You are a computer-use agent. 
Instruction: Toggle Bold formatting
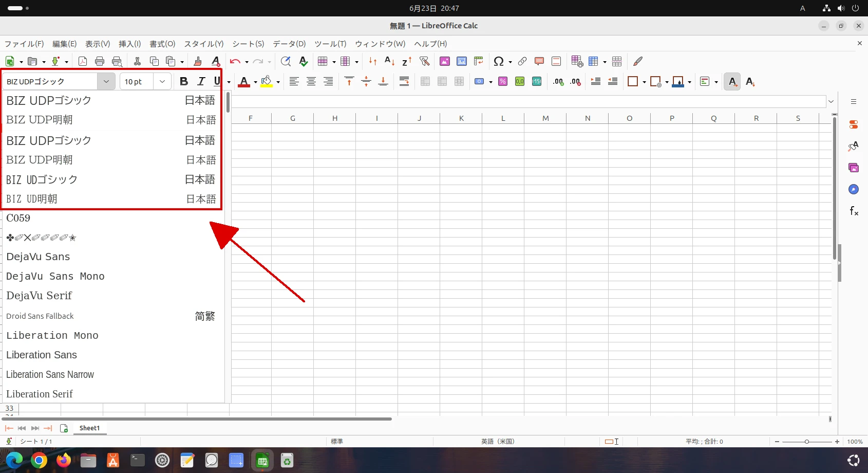pos(184,81)
